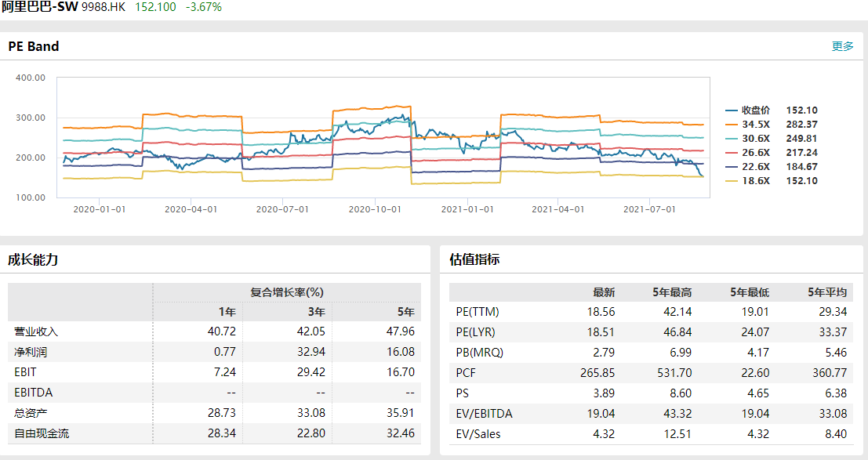The image size is (868, 460).
Task: Click the 5年平均 column header
Action: click(x=827, y=292)
